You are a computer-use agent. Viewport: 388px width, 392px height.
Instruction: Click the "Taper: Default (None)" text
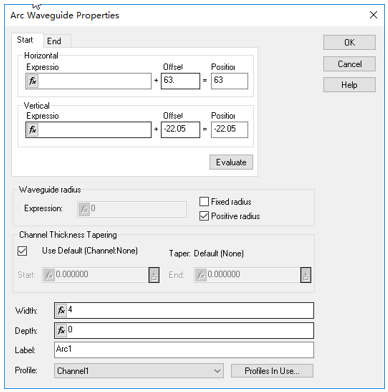[x=206, y=254]
